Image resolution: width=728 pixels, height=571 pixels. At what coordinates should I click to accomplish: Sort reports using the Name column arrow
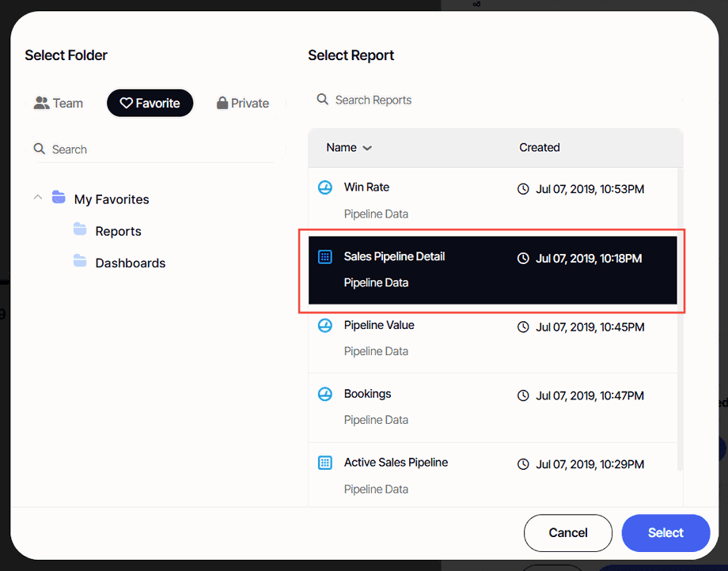pyautogui.click(x=367, y=148)
